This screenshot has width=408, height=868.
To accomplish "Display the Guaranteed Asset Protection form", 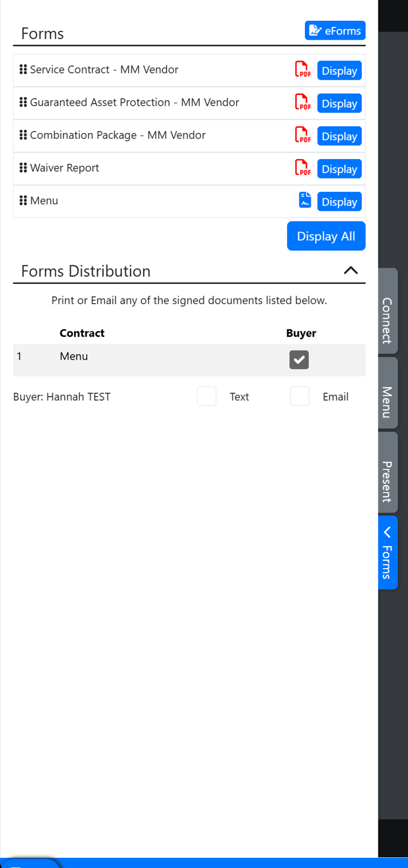I will tap(339, 103).
